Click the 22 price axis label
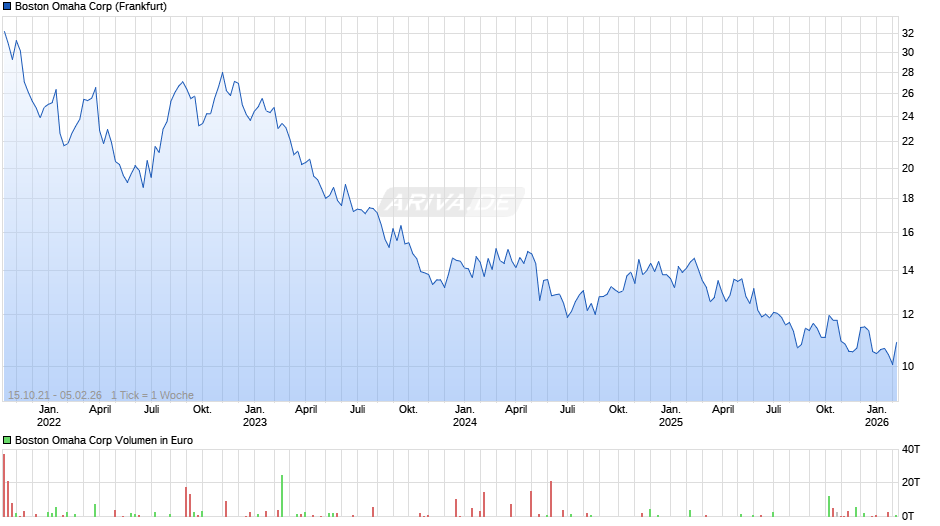940x526 pixels. tap(908, 141)
